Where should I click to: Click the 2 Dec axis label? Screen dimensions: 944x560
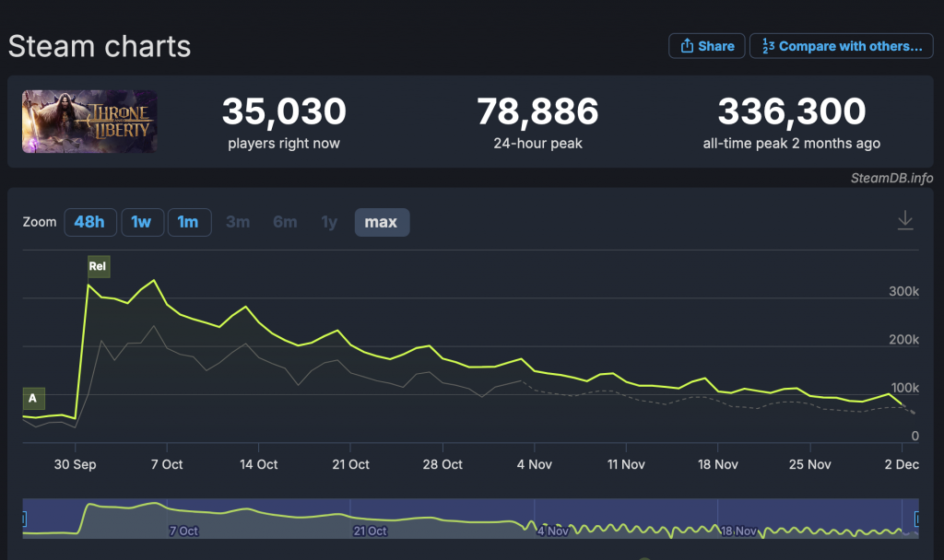[902, 464]
